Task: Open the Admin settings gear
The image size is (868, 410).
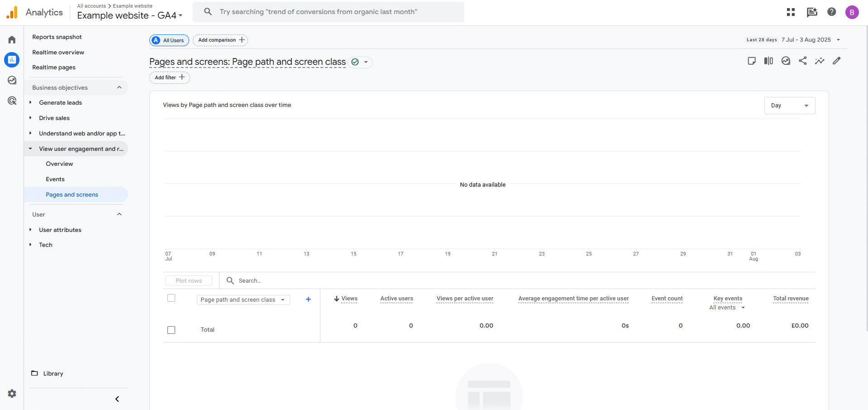Action: 12,394
